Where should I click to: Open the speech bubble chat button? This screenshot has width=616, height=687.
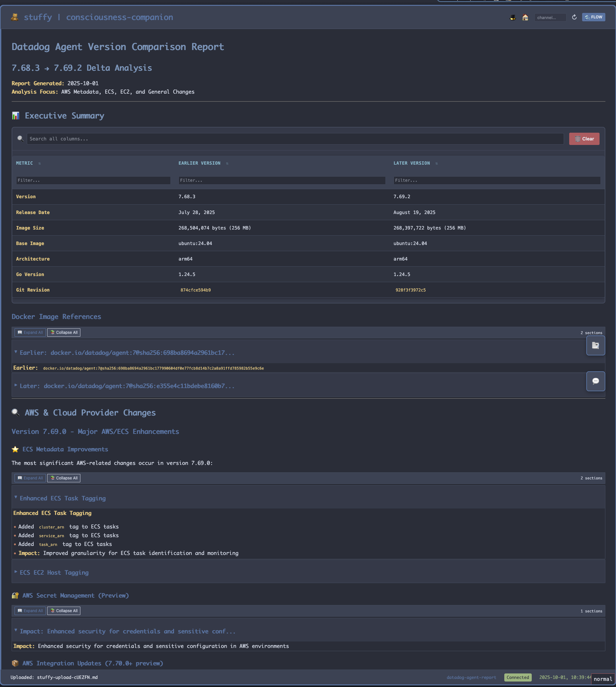click(595, 381)
